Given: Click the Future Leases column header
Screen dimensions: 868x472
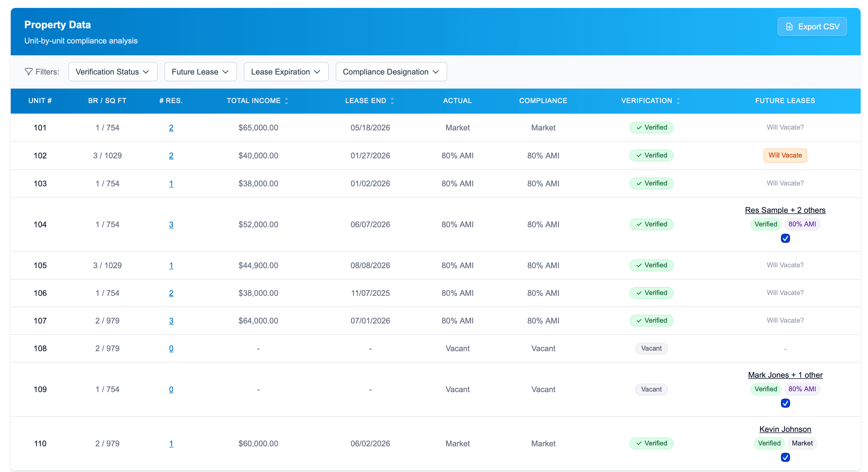Looking at the screenshot, I should 785,101.
